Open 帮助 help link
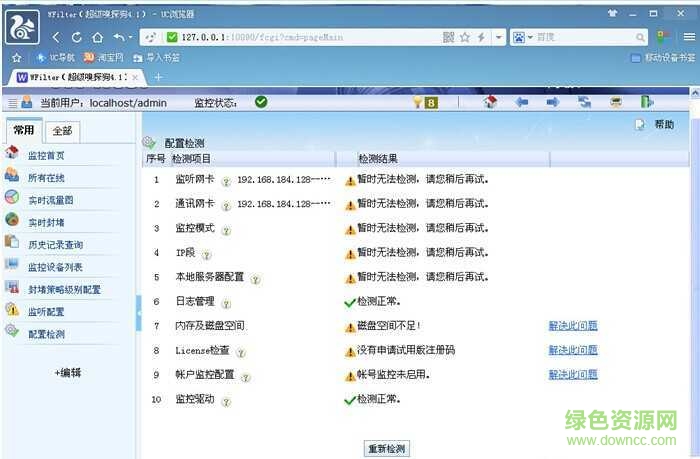Image resolution: width=700 pixels, height=459 pixels. pos(664,124)
